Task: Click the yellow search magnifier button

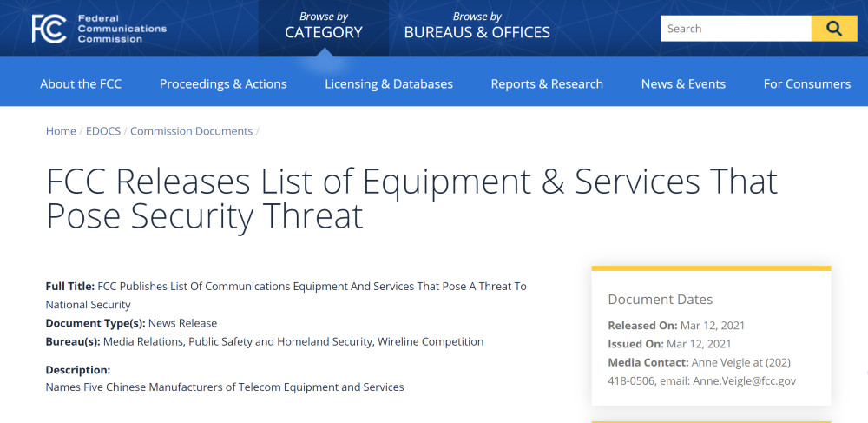Action: pyautogui.click(x=833, y=29)
